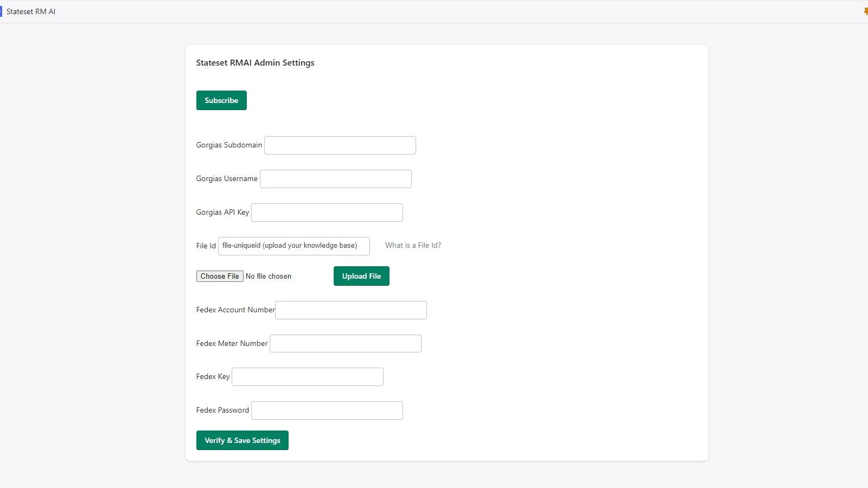Click the Subscribe button
This screenshot has width=868, height=488.
(221, 100)
